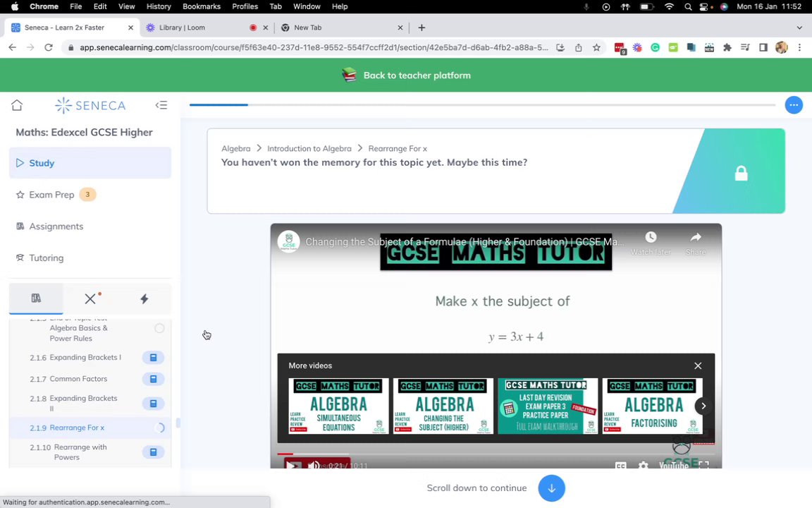Seek on the video progress bar
Image resolution: width=812 pixels, height=508 pixels.
point(496,454)
